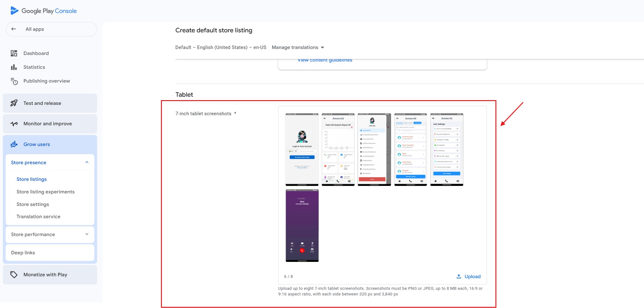Collapse the Store presence section
The image size is (644, 308).
pyautogui.click(x=87, y=163)
